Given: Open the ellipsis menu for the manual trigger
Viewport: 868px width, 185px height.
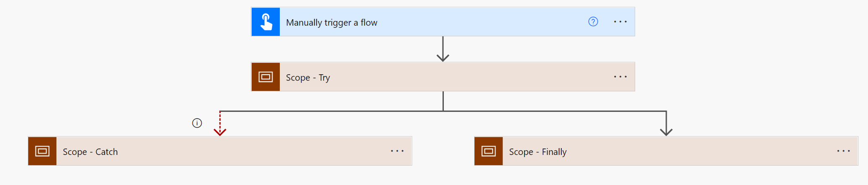Looking at the screenshot, I should click(620, 22).
